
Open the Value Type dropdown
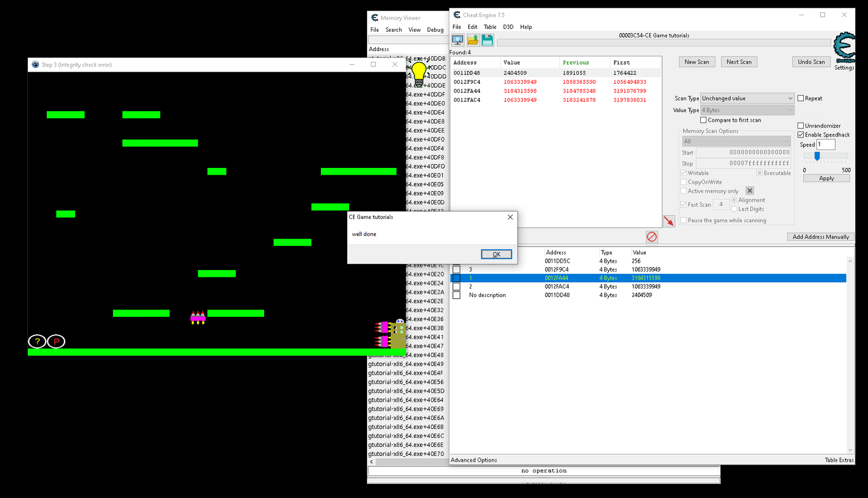[x=747, y=110]
